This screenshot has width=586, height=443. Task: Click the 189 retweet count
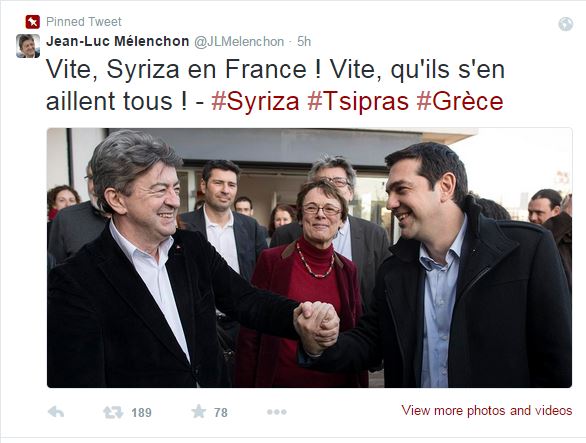pos(141,413)
